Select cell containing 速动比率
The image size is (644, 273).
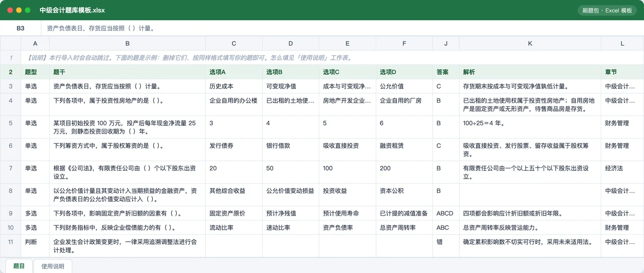[291, 227]
